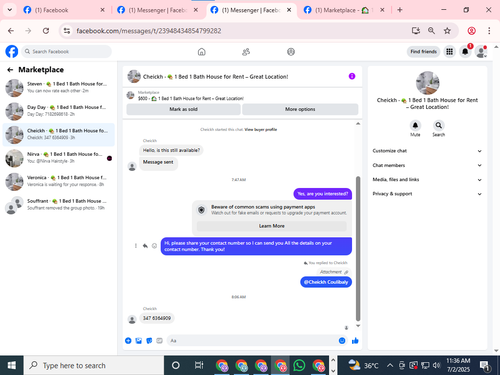Click Learn More about scams

(x=272, y=226)
